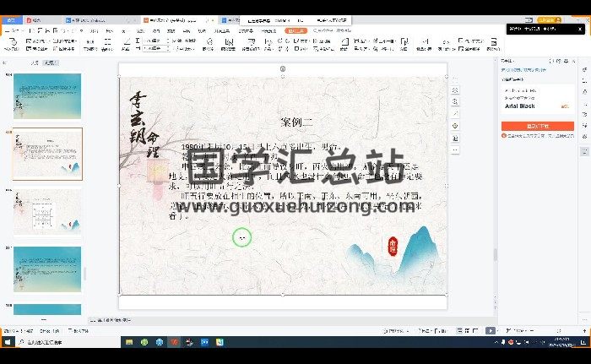Click the more options dots beside the slide
The image size is (591, 364).
(455, 149)
